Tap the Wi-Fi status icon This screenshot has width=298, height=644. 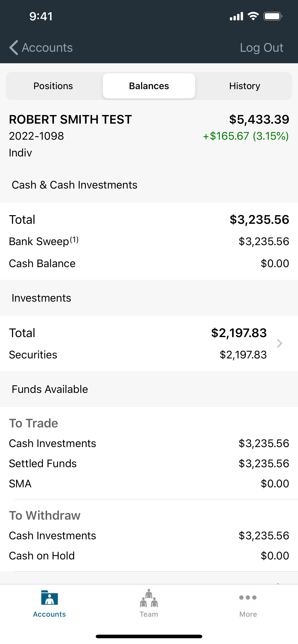[253, 16]
